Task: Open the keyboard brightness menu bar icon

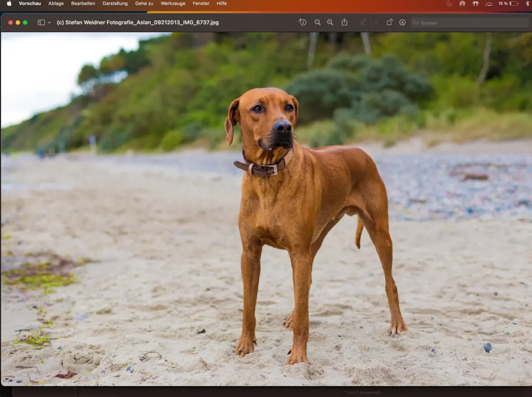Action: click(489, 4)
